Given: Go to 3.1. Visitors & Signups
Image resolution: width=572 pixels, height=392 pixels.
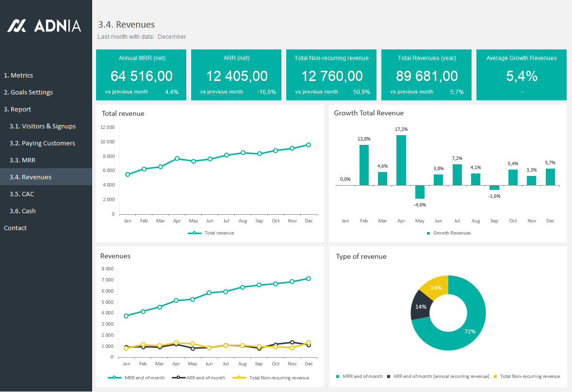Looking at the screenshot, I should (43, 126).
